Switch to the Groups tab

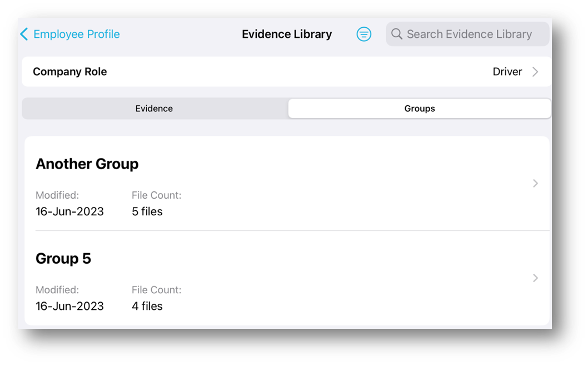pyautogui.click(x=419, y=108)
